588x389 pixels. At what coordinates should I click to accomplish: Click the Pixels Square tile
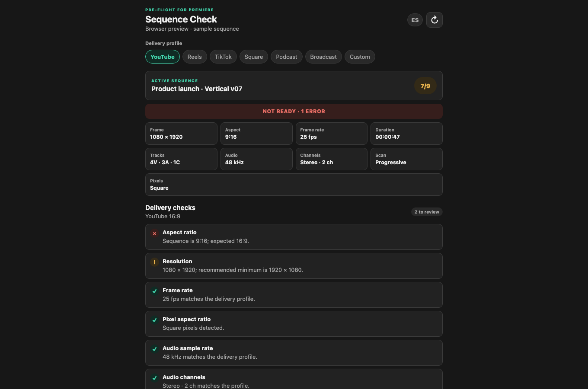tap(294, 185)
